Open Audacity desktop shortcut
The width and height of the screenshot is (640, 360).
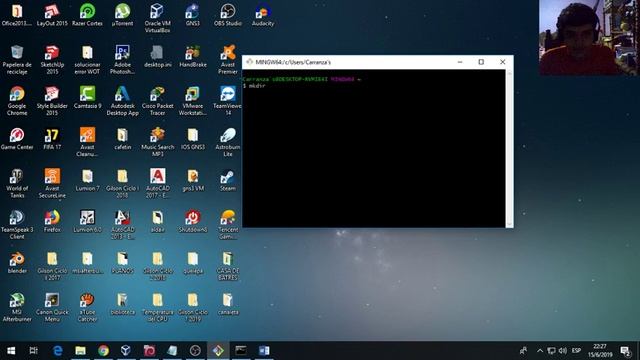coord(262,16)
